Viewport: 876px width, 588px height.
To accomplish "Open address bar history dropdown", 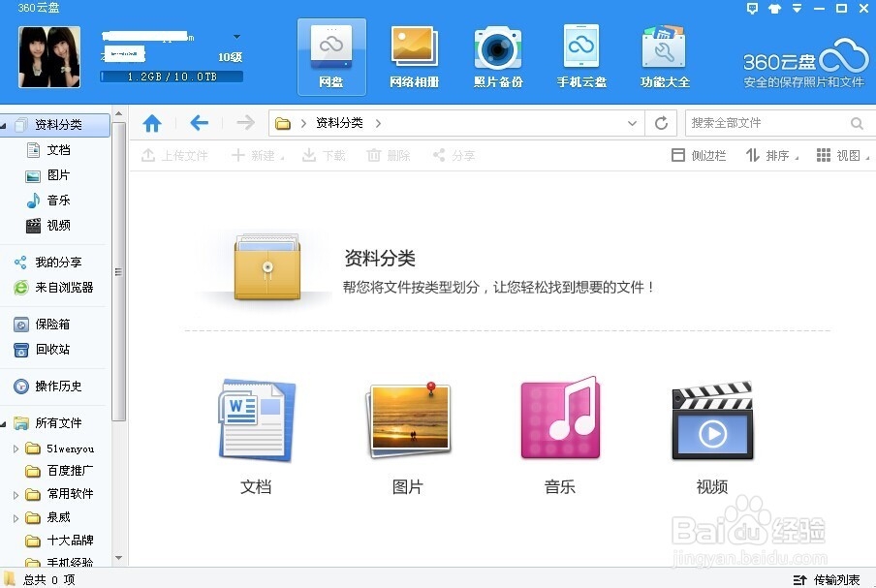I will [x=632, y=123].
